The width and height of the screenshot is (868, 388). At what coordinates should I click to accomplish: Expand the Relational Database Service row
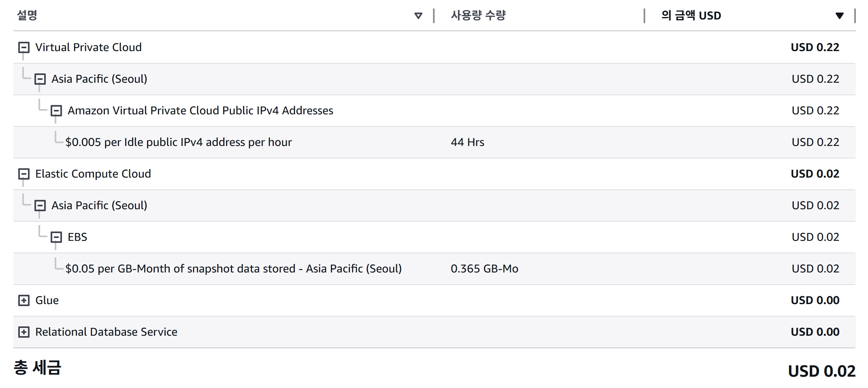pos(24,332)
